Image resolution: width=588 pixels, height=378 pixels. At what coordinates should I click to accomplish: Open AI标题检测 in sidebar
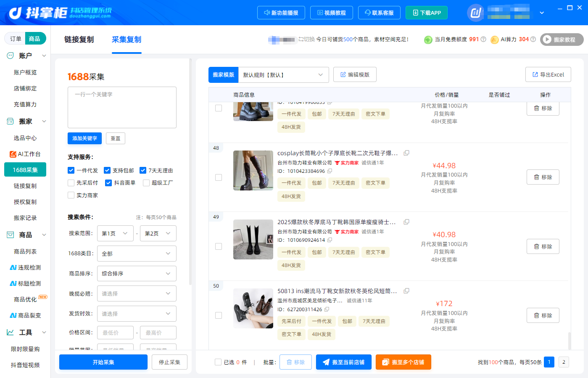click(25, 283)
